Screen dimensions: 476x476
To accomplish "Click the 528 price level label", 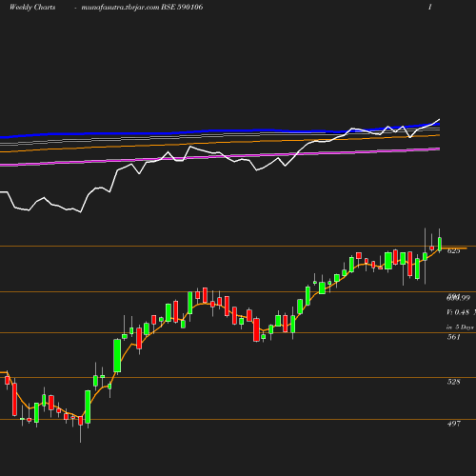I will pos(453,382).
